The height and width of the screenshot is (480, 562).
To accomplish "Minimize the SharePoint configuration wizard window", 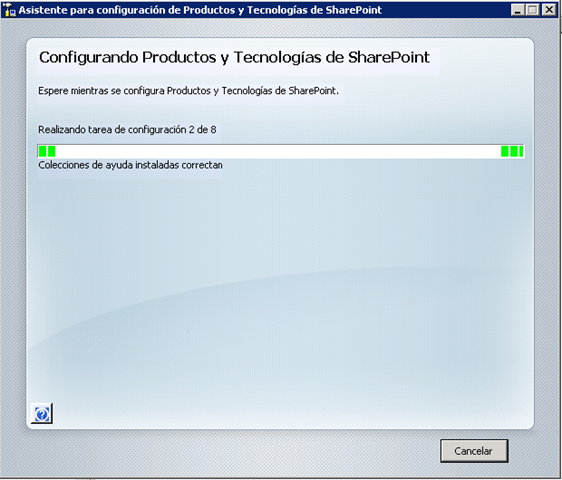I will 517,10.
